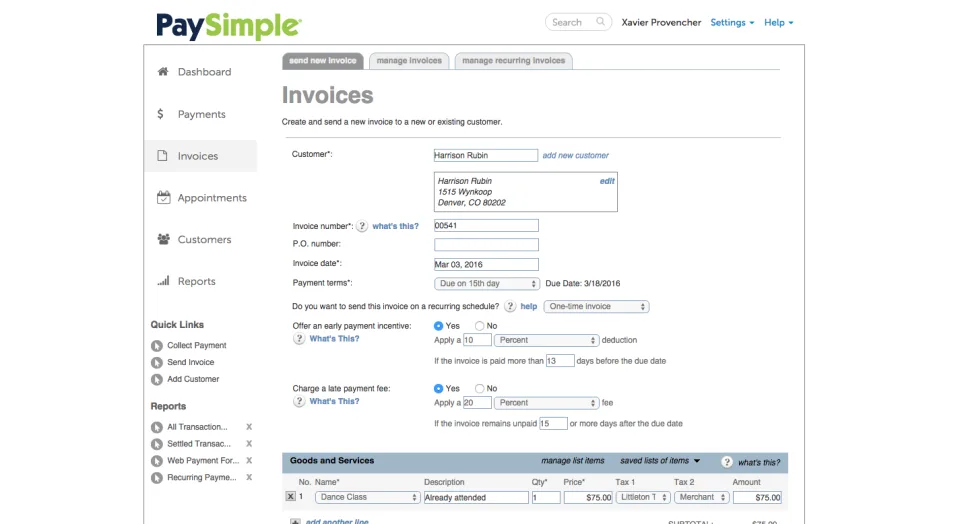Select Yes for early payment incentive
The height and width of the screenshot is (524, 960).
(438, 326)
